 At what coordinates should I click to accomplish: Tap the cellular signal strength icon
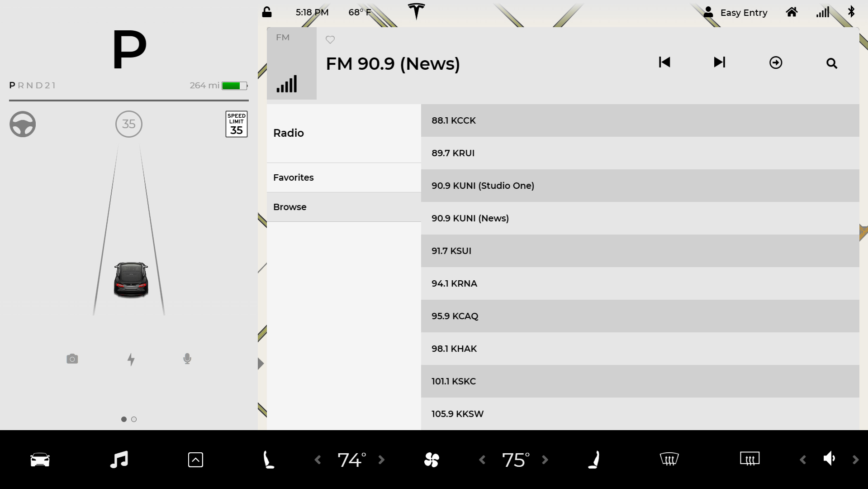[823, 12]
